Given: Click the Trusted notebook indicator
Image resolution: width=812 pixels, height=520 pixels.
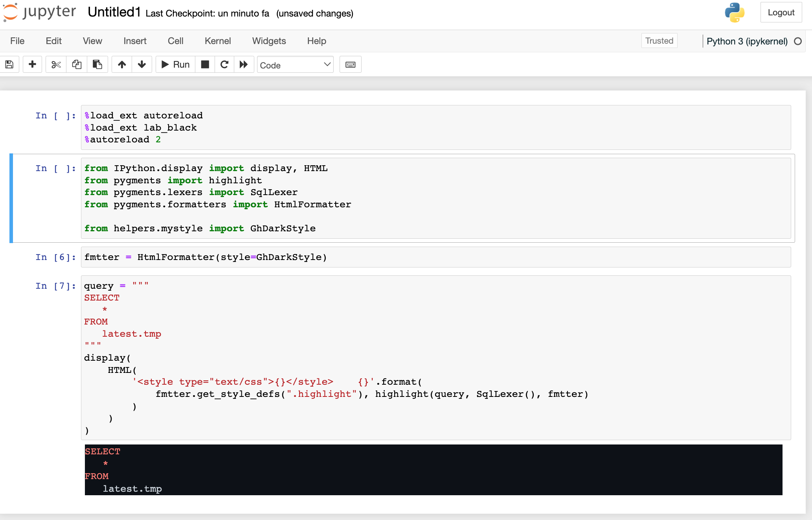Looking at the screenshot, I should pos(659,41).
